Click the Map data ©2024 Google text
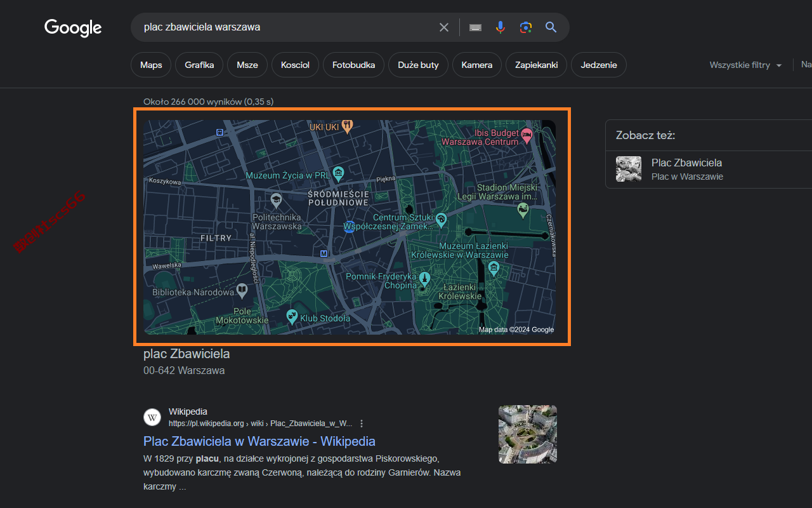Image resolution: width=812 pixels, height=508 pixels. click(516, 330)
